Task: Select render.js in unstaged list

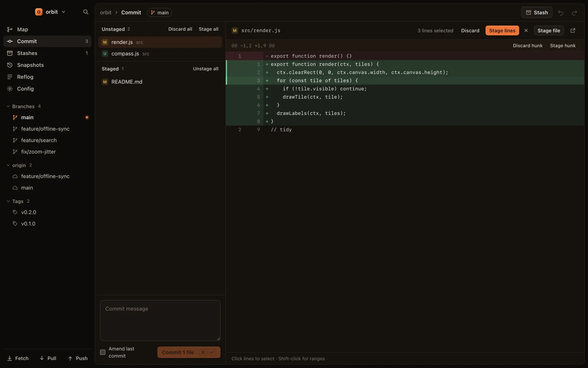Action: point(160,42)
